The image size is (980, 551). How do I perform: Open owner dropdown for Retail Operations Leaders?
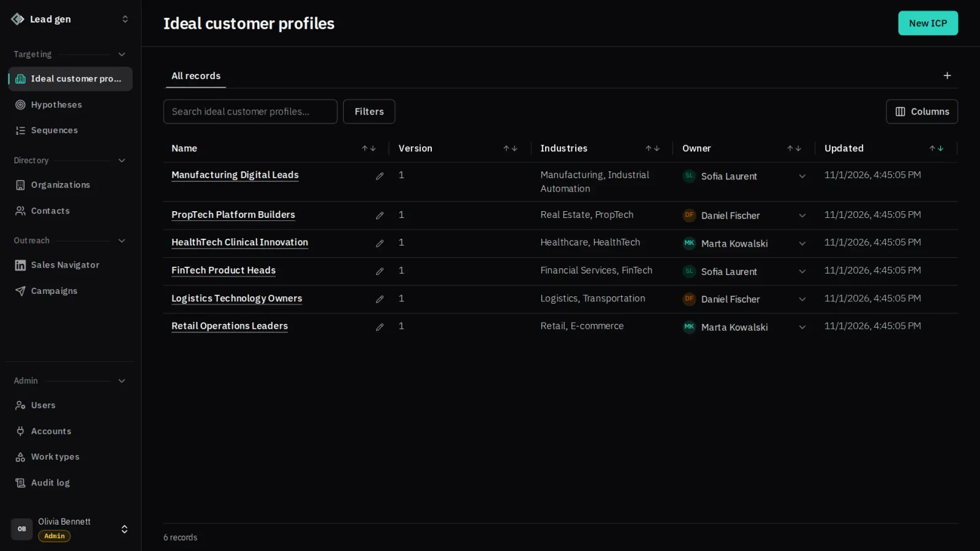click(802, 327)
